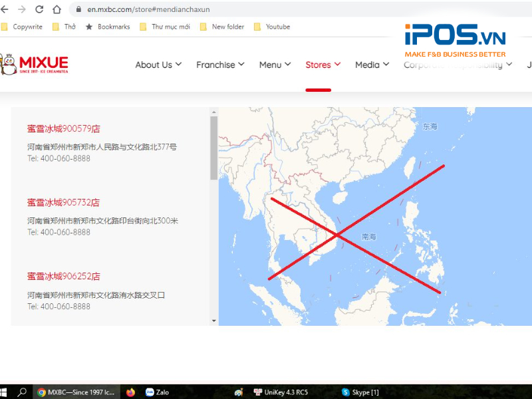532x399 pixels.
Task: Go to the browser home page icon
Action: tap(57, 9)
